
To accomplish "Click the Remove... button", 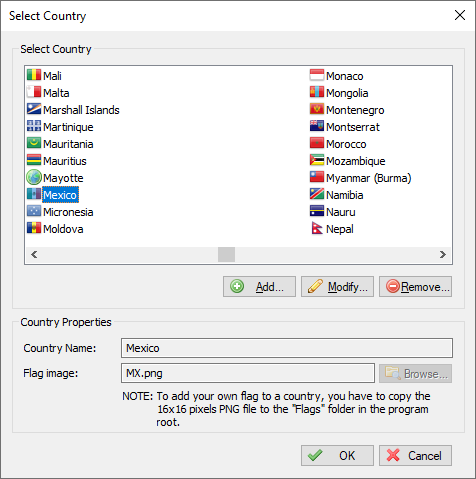I will [415, 286].
